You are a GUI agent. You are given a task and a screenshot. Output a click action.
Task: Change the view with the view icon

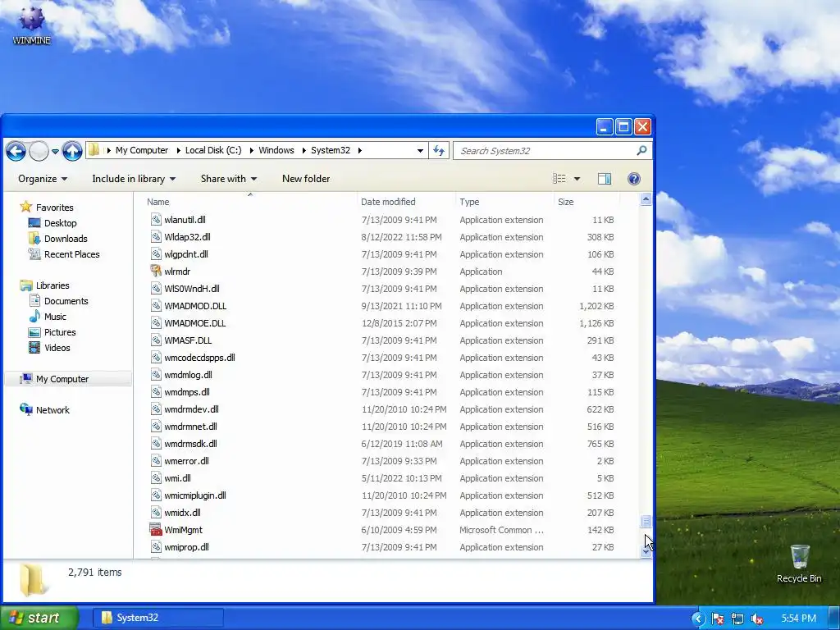[x=559, y=179]
